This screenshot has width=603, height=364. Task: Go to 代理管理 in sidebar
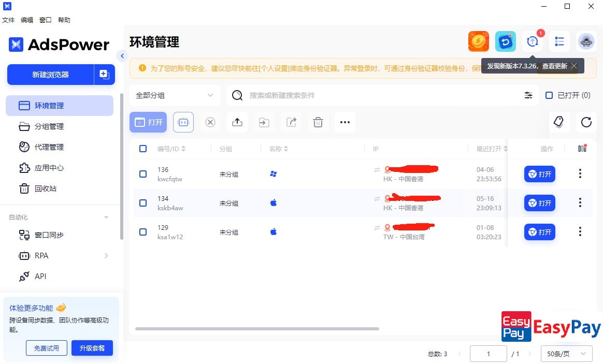click(49, 147)
